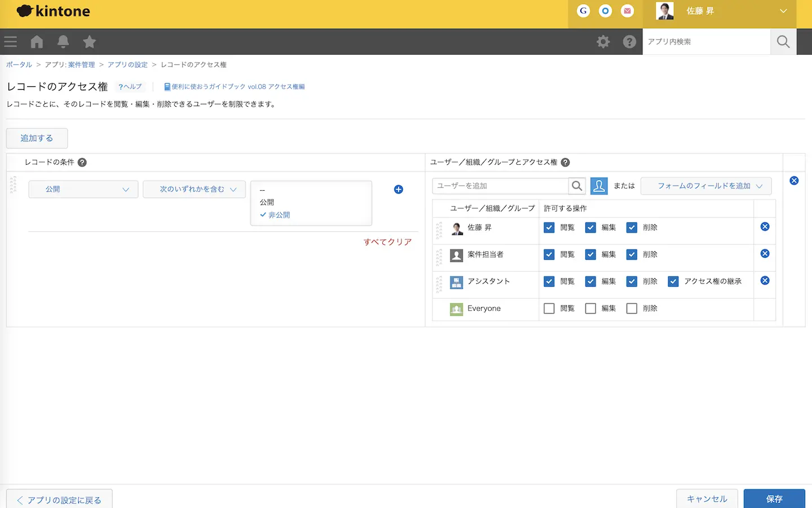Open the favorites star icon

(x=89, y=42)
